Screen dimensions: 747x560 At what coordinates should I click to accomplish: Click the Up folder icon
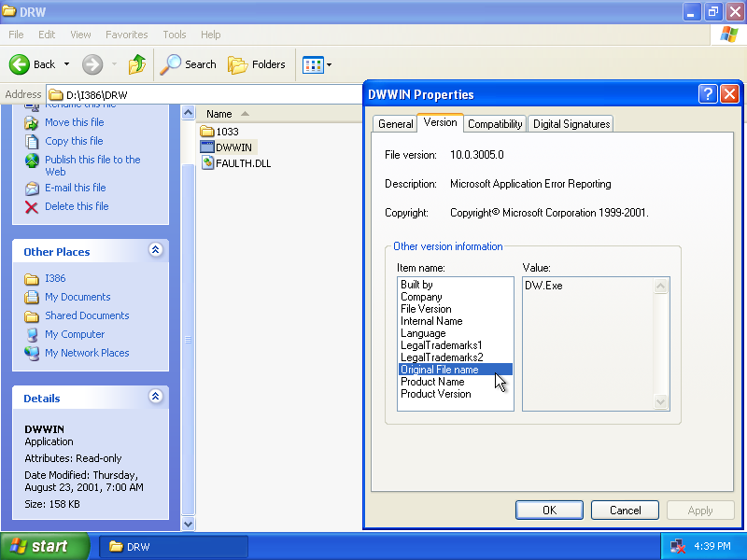point(137,64)
